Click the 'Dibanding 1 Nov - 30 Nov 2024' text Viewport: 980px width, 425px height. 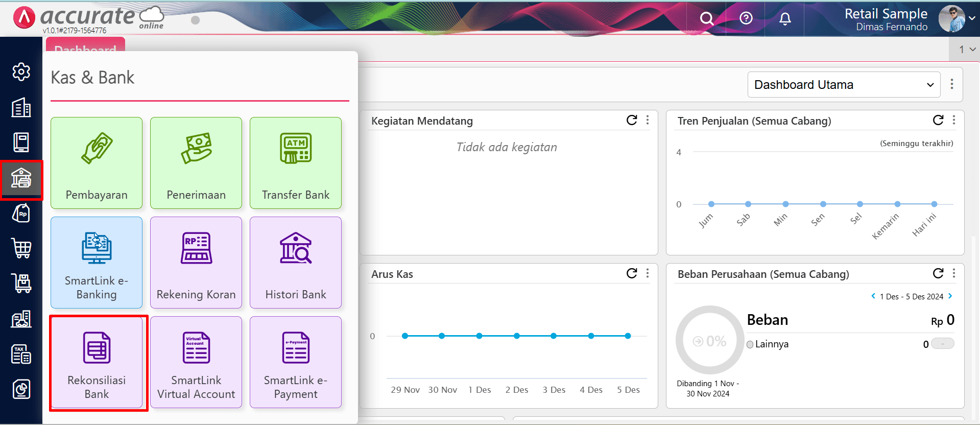pyautogui.click(x=708, y=389)
